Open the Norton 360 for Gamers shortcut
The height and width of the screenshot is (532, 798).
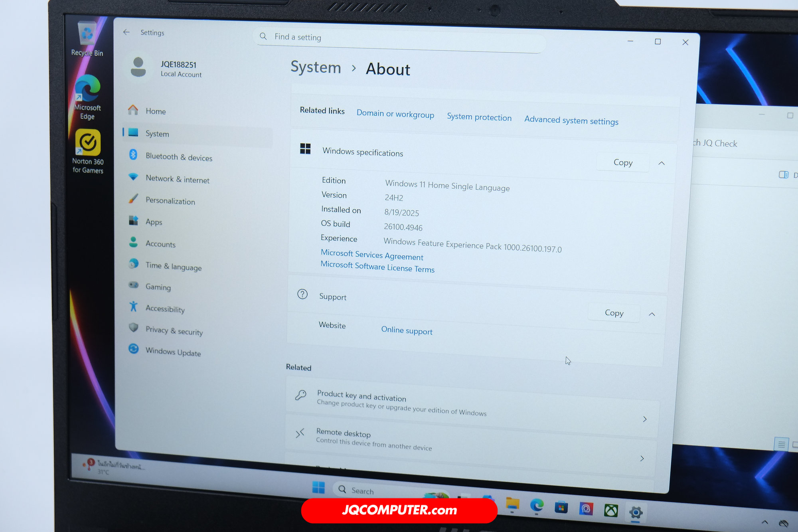click(x=88, y=151)
